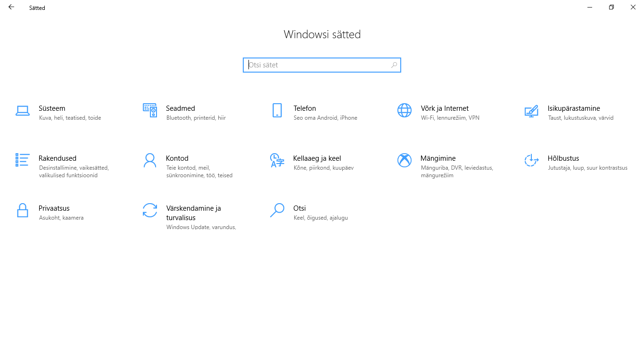Open the Privaatsus padlock icon
Screen dimensions: 644x362
point(23,210)
